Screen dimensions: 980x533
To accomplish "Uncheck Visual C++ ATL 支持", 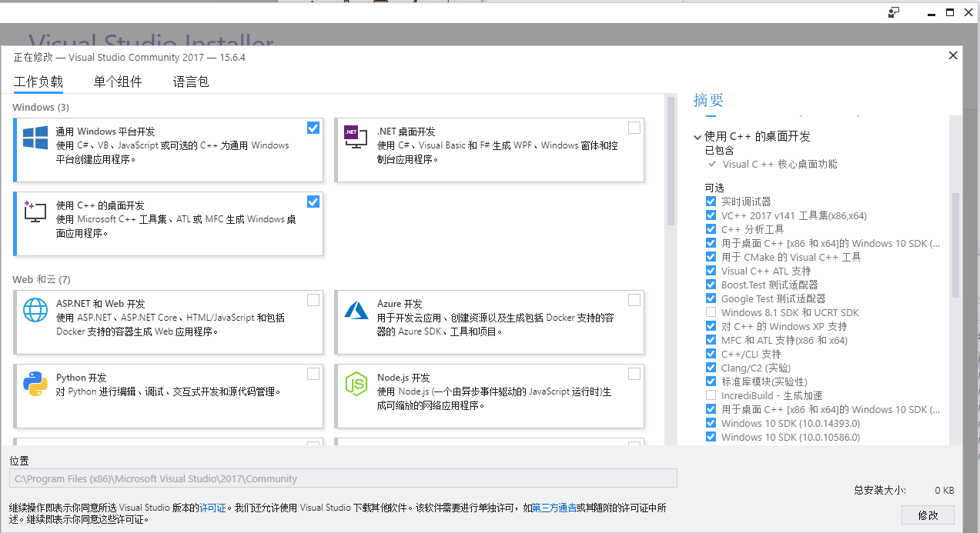I will click(x=711, y=271).
